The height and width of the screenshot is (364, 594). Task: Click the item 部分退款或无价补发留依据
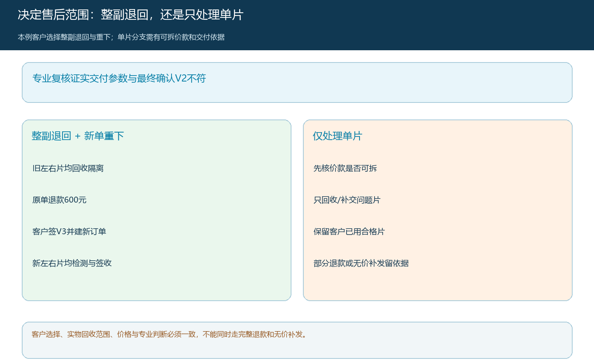[361, 263]
